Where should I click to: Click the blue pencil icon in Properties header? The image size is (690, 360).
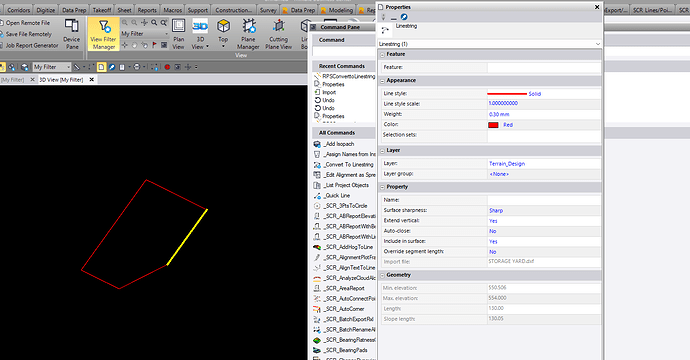404,17
